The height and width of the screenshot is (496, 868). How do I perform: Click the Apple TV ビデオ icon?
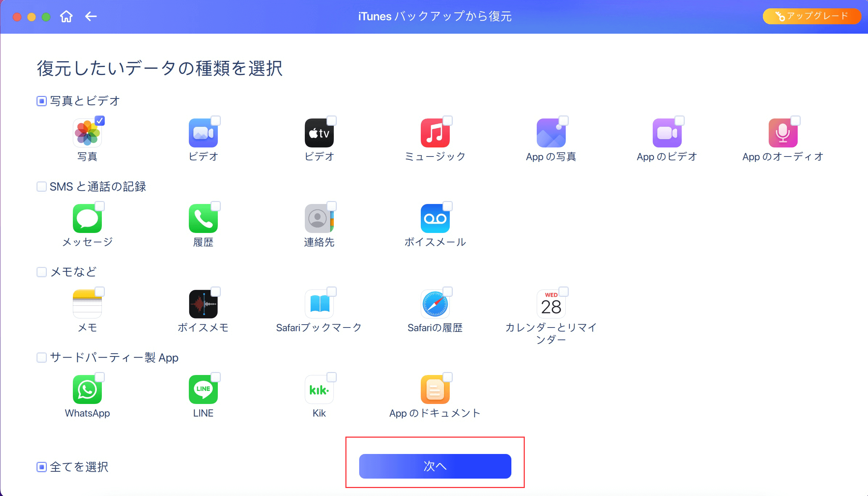coord(319,133)
